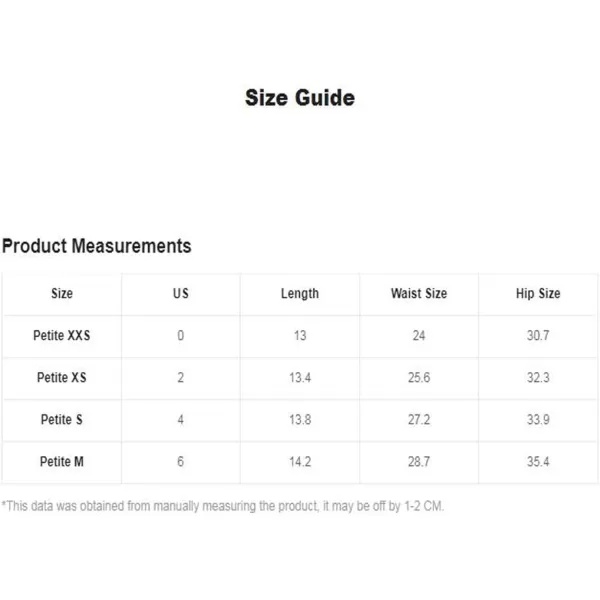The width and height of the screenshot is (600, 600).
Task: Click the Petite M row label
Action: click(62, 461)
